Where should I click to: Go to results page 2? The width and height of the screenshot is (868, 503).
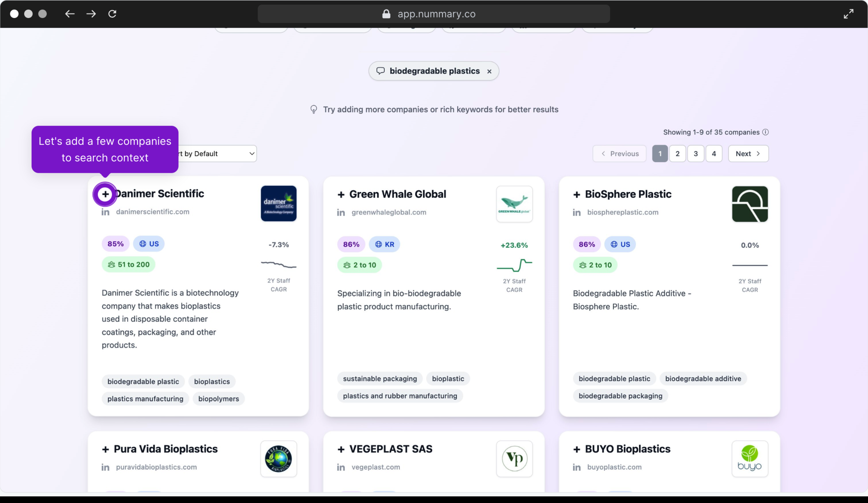click(x=678, y=154)
